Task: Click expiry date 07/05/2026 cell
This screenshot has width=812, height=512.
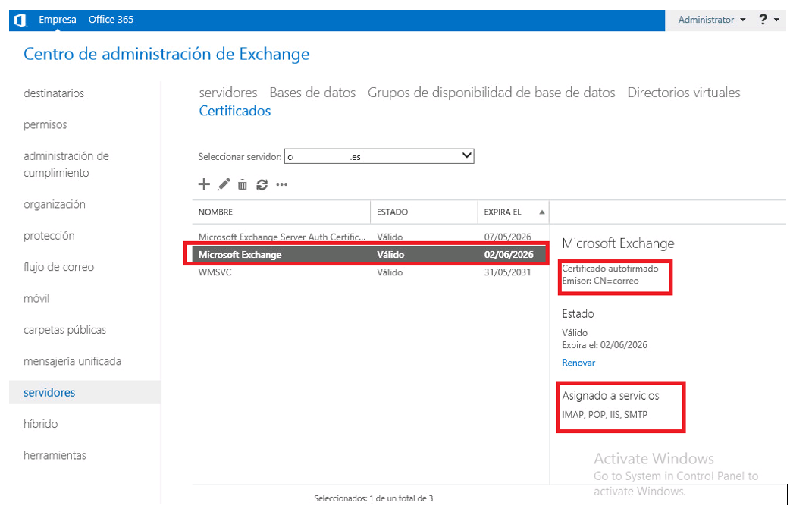Action: tap(507, 237)
